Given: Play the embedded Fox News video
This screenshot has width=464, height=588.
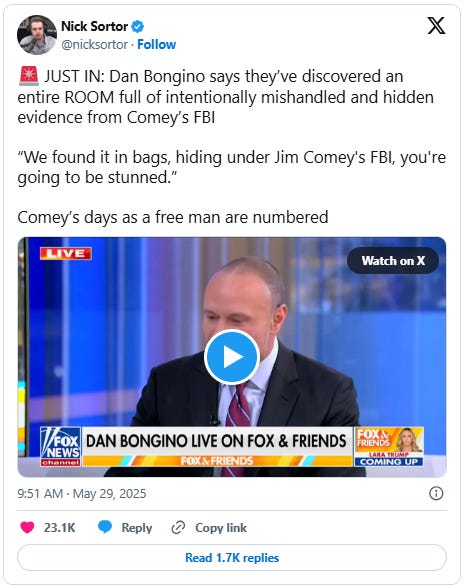Looking at the screenshot, I should coord(232,357).
